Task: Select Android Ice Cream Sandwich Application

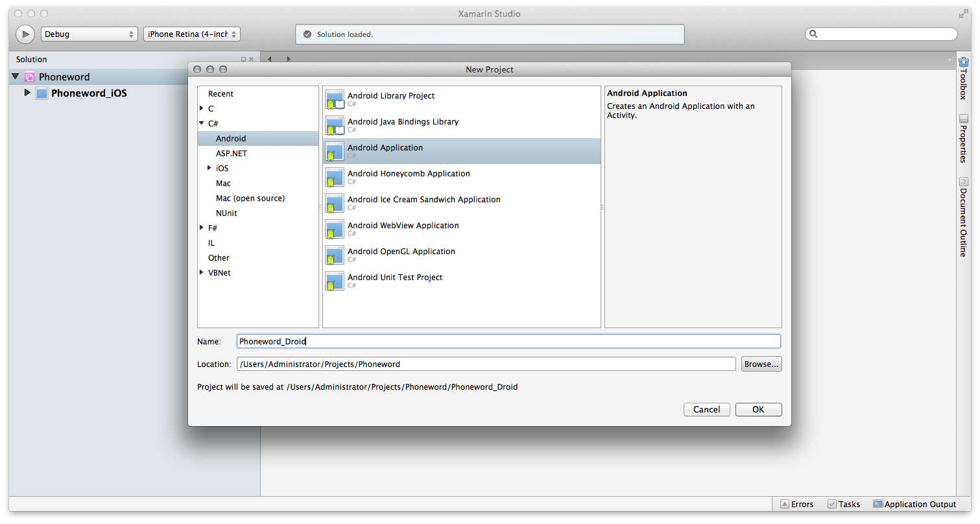Action: pos(424,200)
